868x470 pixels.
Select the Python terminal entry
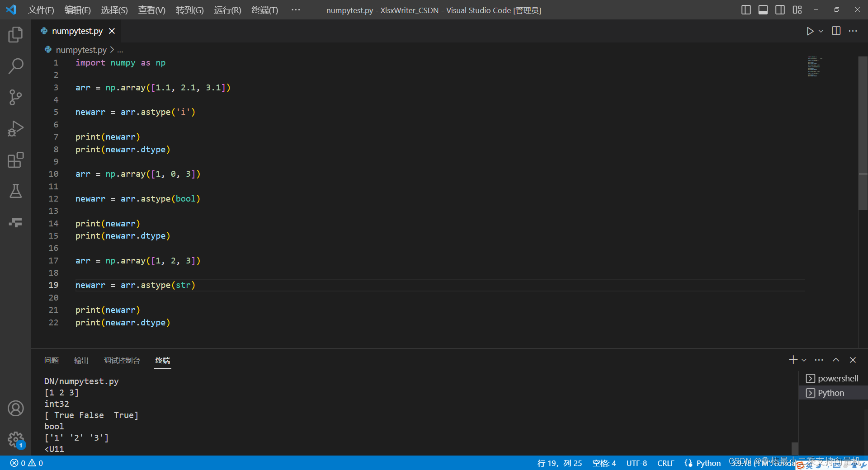click(832, 393)
